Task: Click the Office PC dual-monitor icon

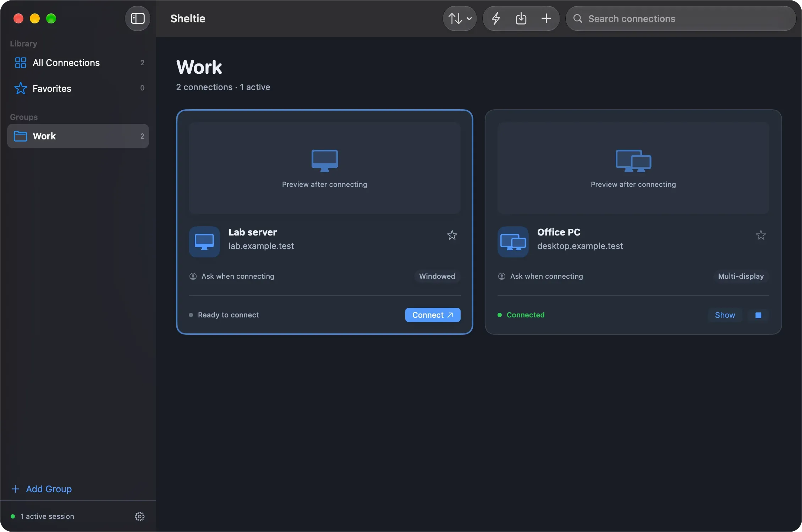Action: coord(513,242)
